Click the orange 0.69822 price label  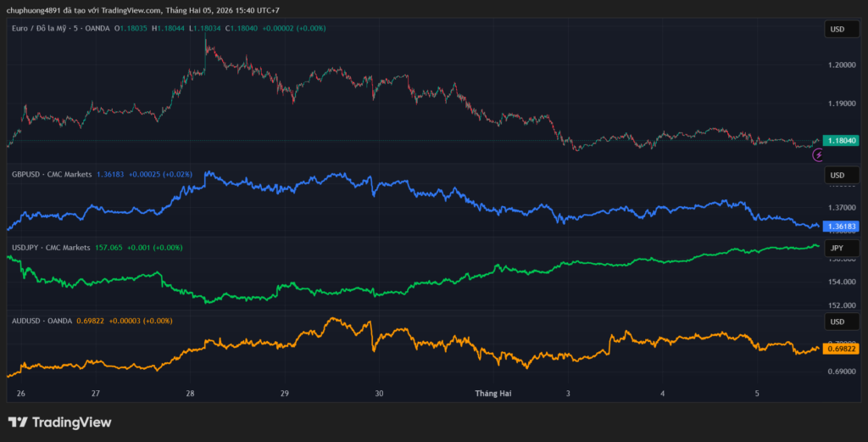[842, 349]
